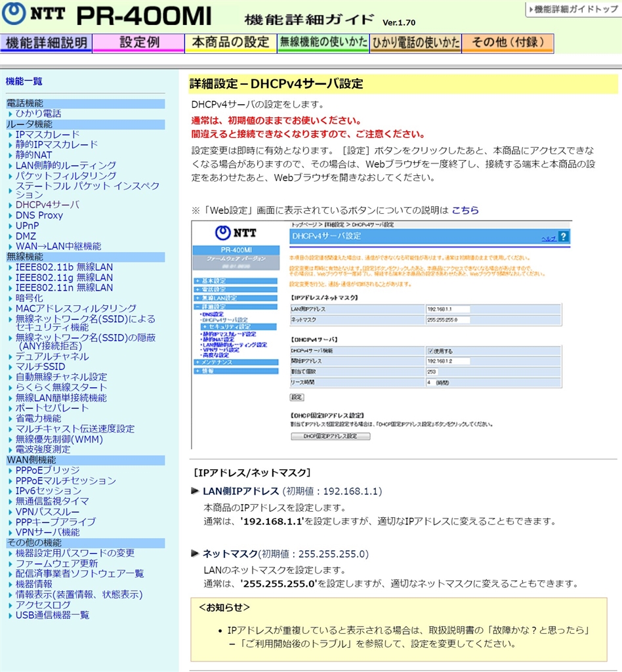Open the IPマスカレード sidebar link
Image resolution: width=622 pixels, height=672 pixels.
point(47,135)
